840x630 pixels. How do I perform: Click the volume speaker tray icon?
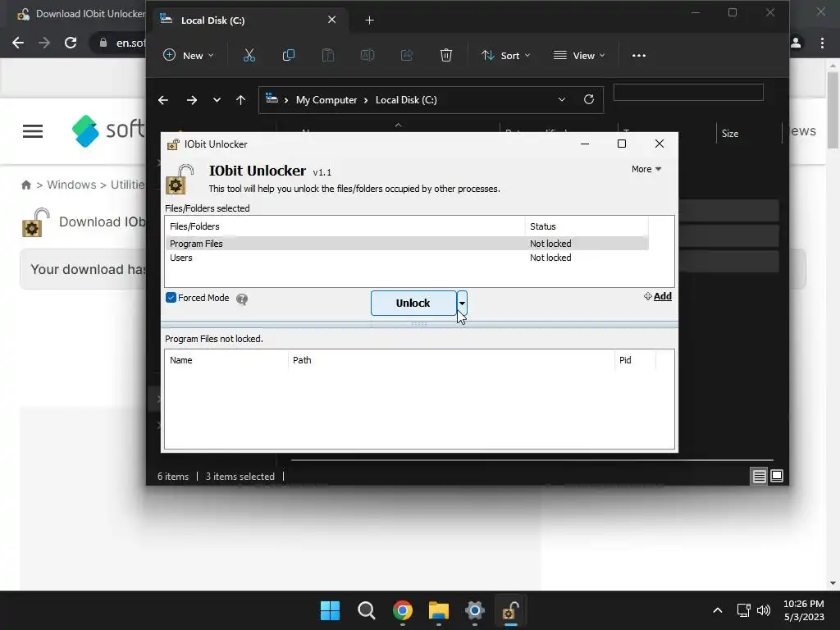coord(764,610)
